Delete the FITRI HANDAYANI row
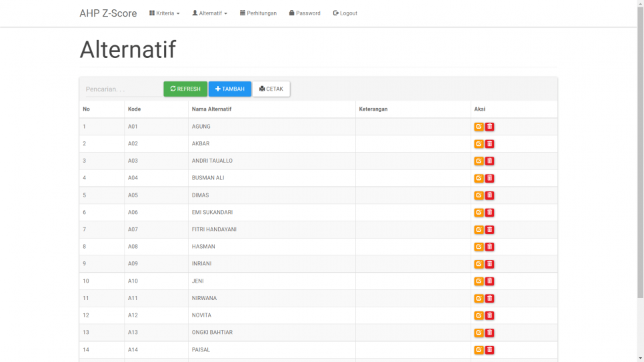 [x=489, y=230]
